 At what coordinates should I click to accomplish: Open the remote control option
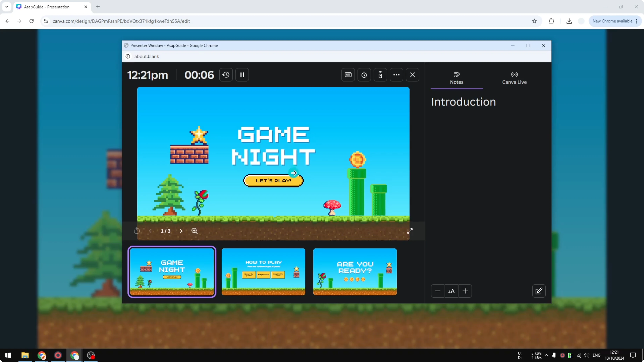click(380, 75)
